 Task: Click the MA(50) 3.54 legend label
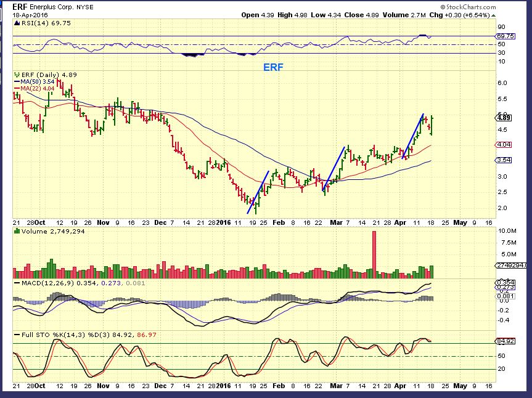[x=38, y=82]
